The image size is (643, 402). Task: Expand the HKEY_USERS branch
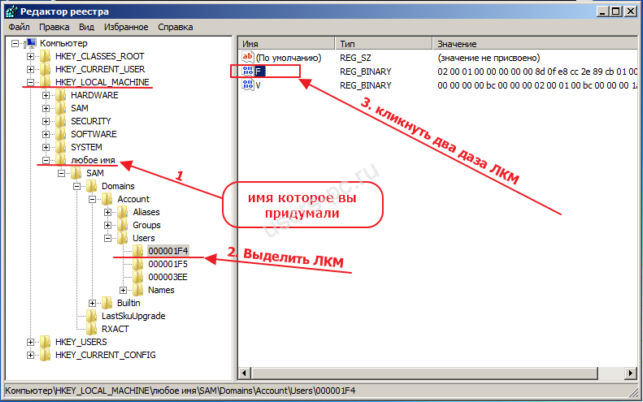coord(30,342)
